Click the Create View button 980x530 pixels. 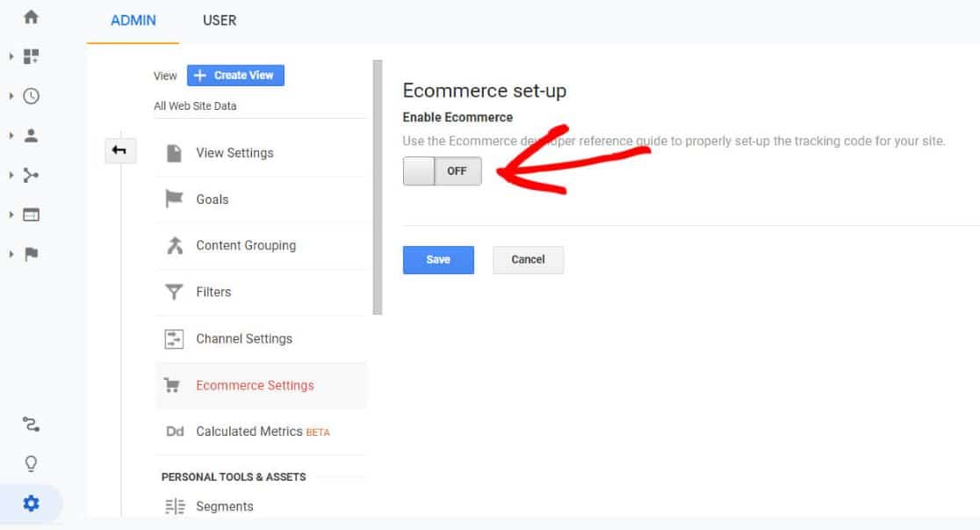tap(235, 75)
